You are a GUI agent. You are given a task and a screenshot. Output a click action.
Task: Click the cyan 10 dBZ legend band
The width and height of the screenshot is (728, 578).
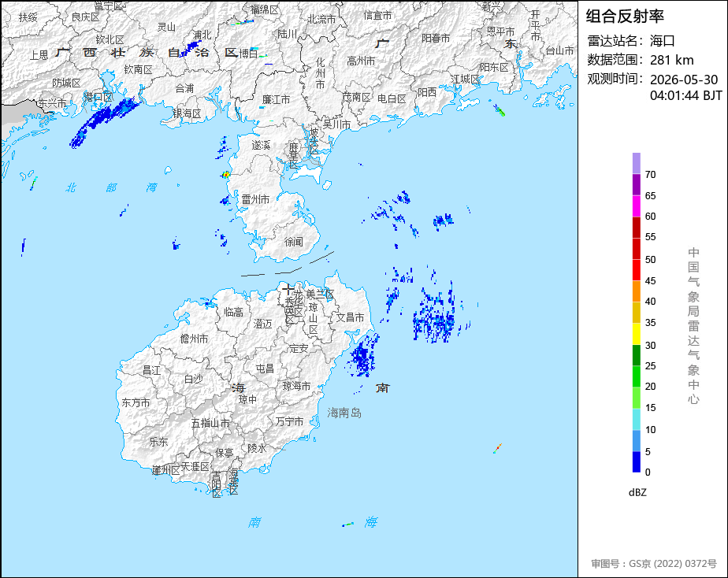point(636,420)
